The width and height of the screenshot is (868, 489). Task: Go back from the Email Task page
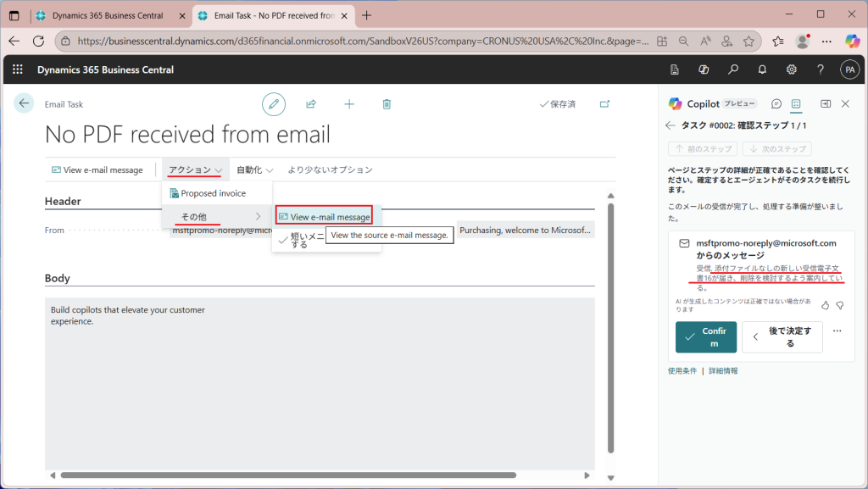pyautogui.click(x=24, y=103)
